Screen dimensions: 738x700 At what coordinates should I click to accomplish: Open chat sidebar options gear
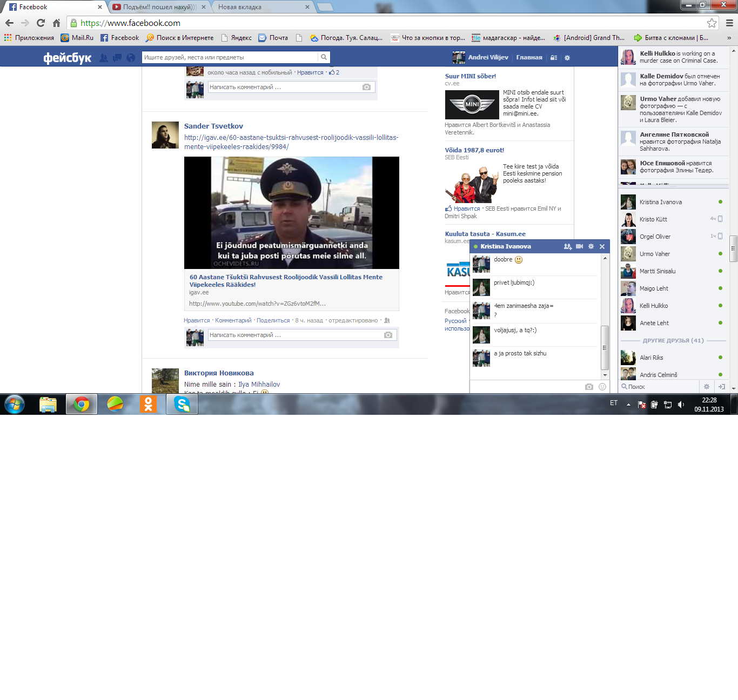pos(706,387)
